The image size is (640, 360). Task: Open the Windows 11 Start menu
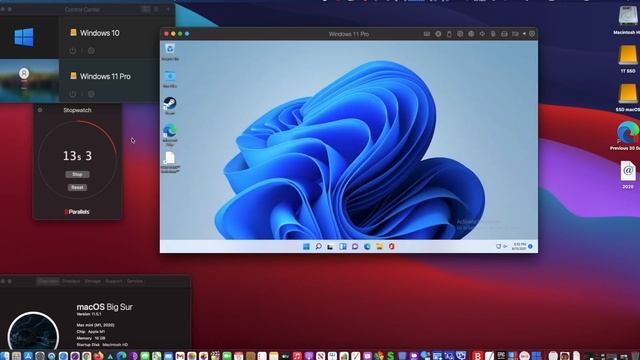(x=306, y=247)
